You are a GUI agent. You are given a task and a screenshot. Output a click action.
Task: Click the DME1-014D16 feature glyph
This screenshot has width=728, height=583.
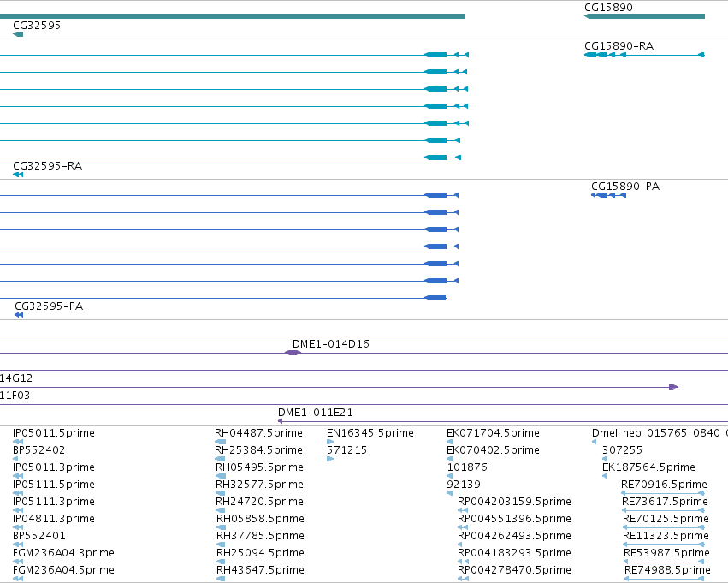[293, 353]
